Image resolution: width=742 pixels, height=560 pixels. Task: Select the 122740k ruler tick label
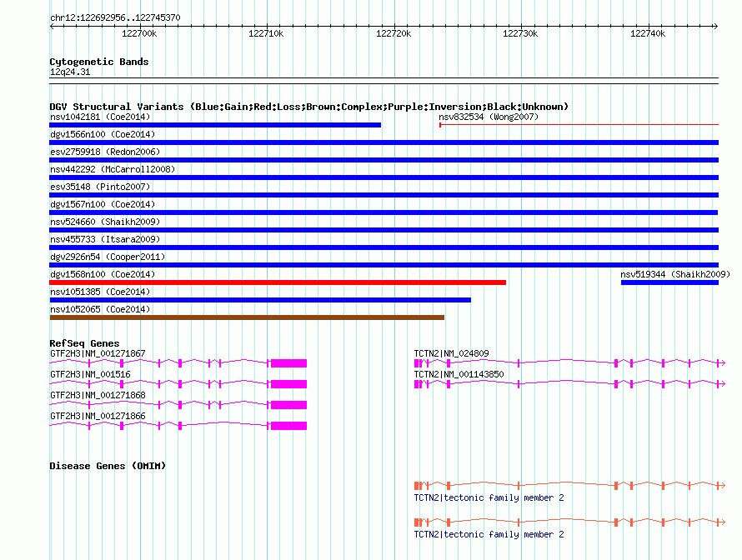[648, 33]
